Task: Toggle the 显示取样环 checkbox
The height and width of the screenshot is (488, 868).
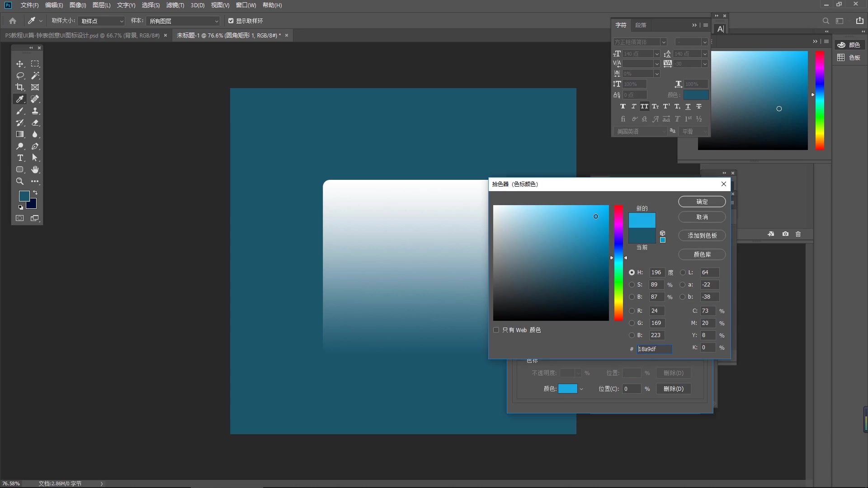Action: 231,21
